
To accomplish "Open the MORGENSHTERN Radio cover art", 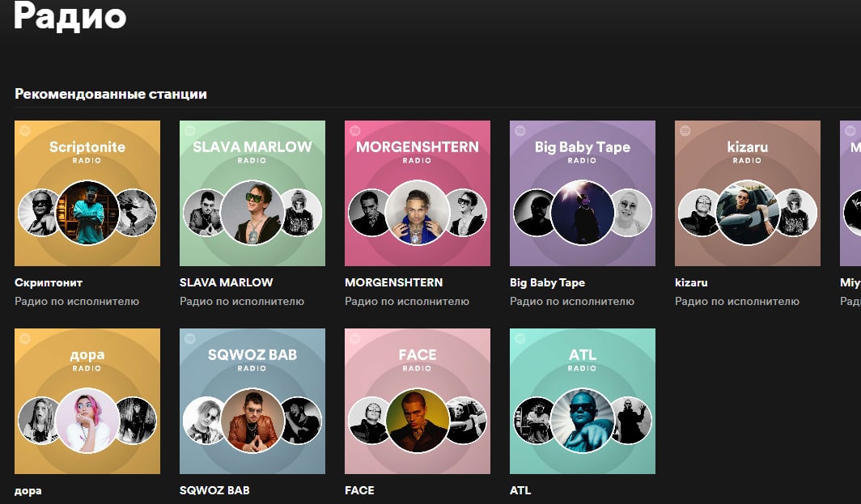I will click(x=418, y=193).
